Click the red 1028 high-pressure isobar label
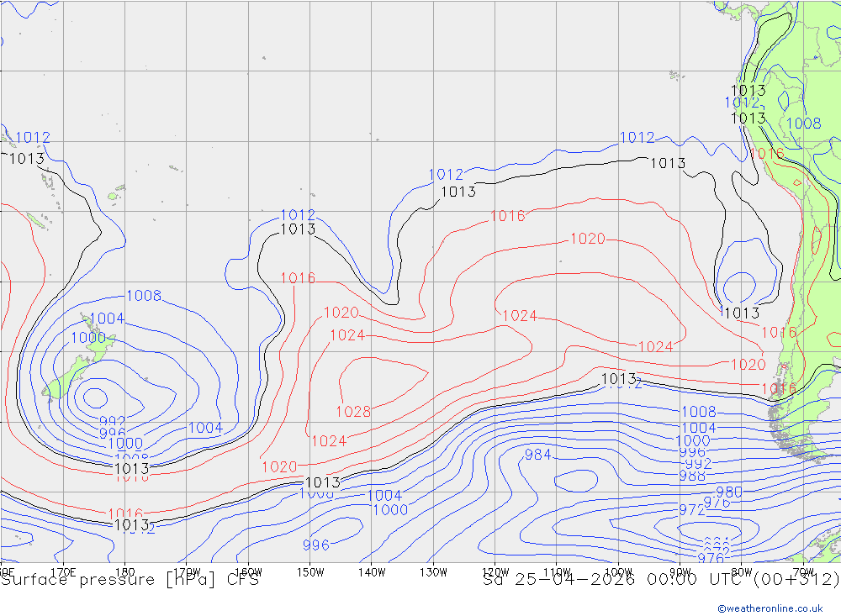Viewport: 841px width, 616px height. [353, 412]
